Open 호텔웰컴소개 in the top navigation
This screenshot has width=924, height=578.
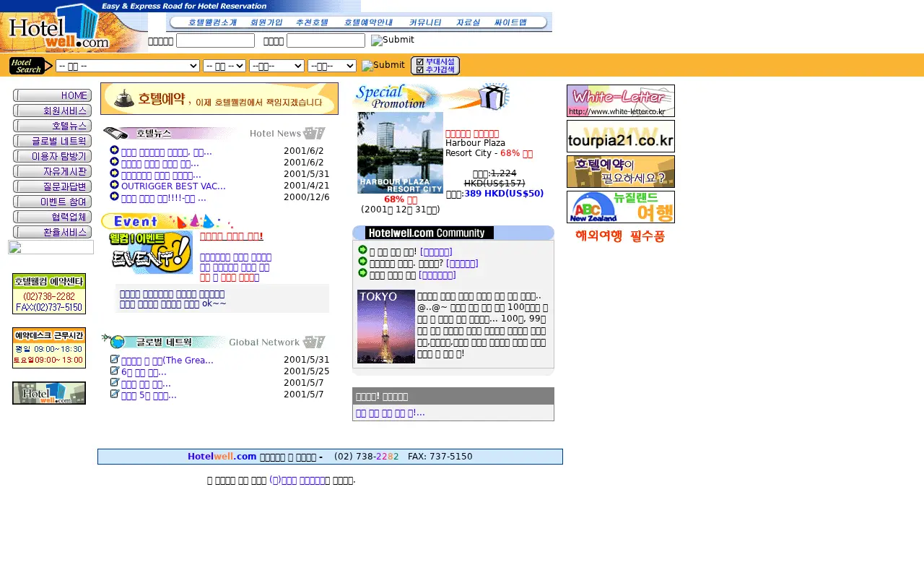(x=212, y=22)
